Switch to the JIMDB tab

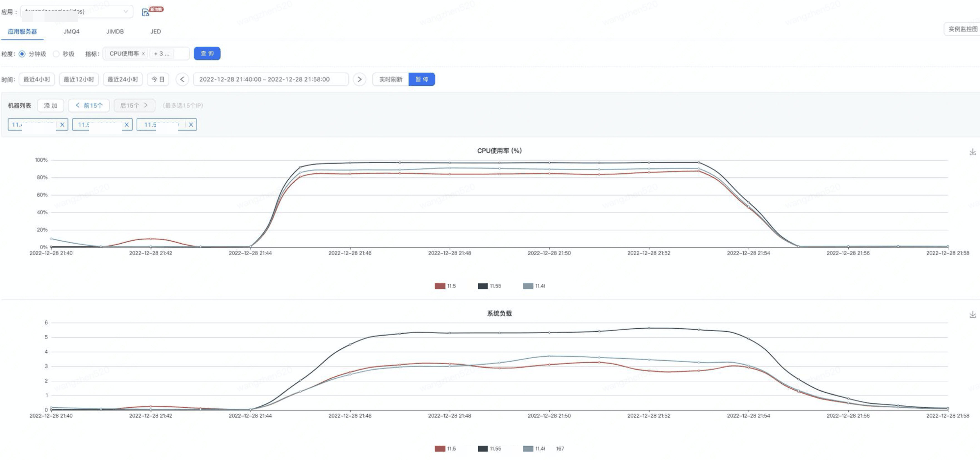[115, 32]
